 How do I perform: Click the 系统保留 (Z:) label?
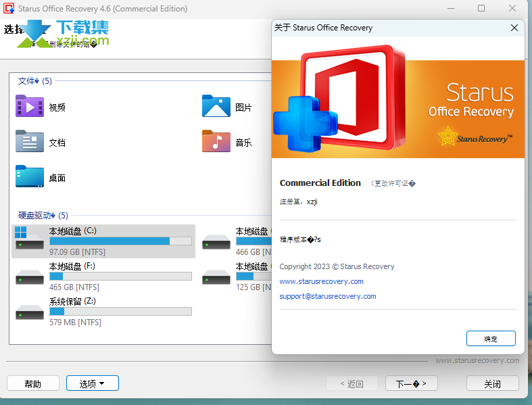pyautogui.click(x=72, y=302)
